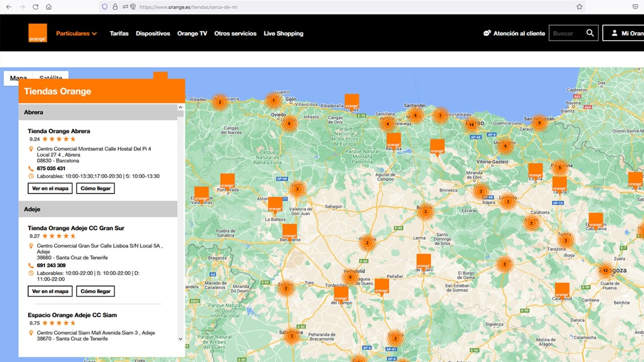Screen dimensions: 644x362
Task: Click the 14 stores cluster near Bilbao
Action: [x=471, y=125]
